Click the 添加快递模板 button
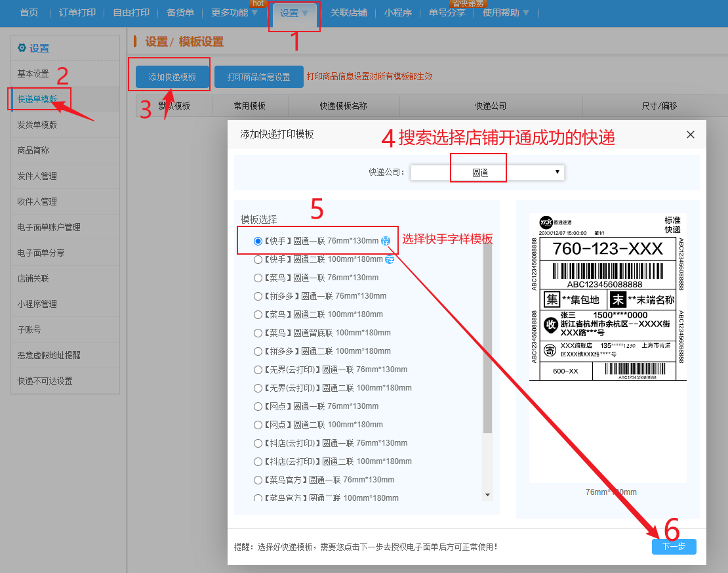This screenshot has height=573, width=728. click(x=172, y=77)
